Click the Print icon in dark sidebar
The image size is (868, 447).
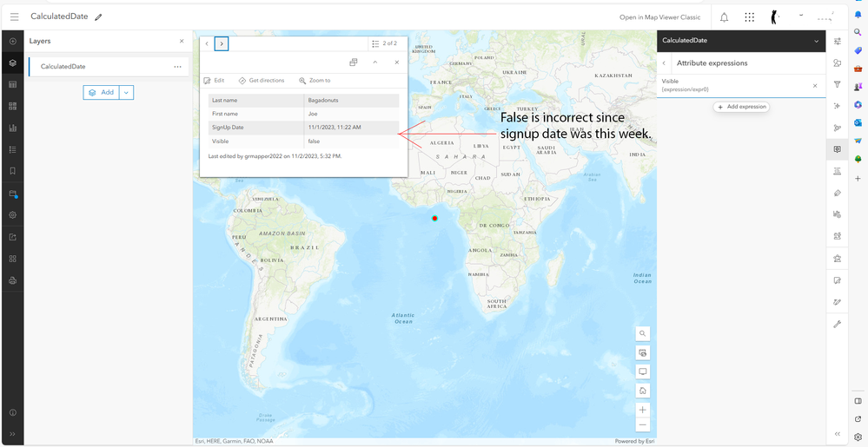[13, 280]
